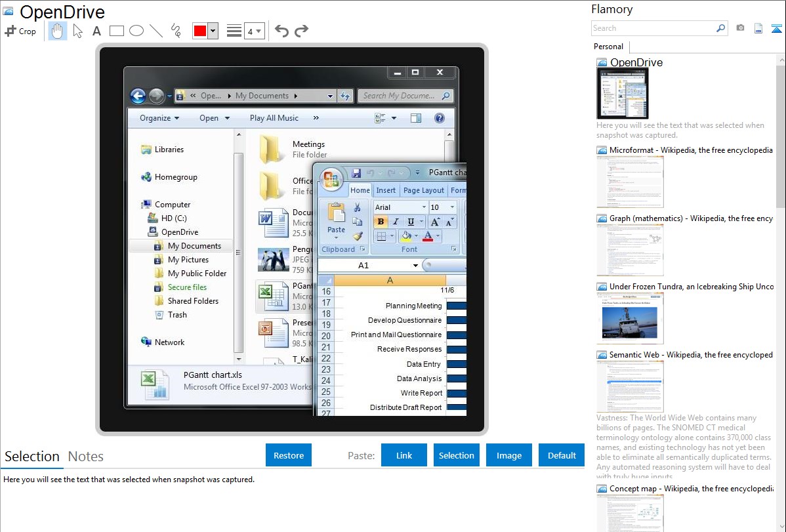Select the freehand squiggle drawing tool

click(x=175, y=31)
